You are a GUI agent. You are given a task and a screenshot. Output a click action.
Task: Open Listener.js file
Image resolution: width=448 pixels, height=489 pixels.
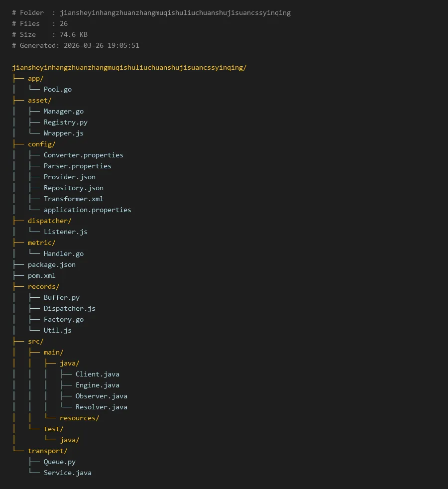tap(65, 232)
